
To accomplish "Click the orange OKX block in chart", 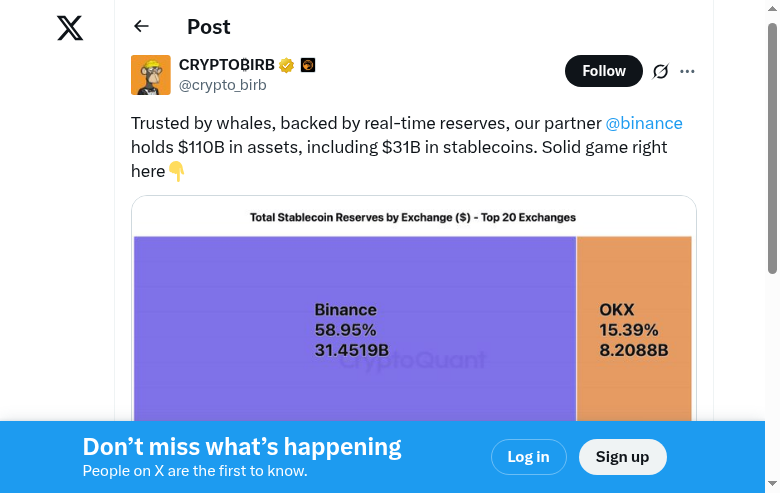I will [x=634, y=330].
